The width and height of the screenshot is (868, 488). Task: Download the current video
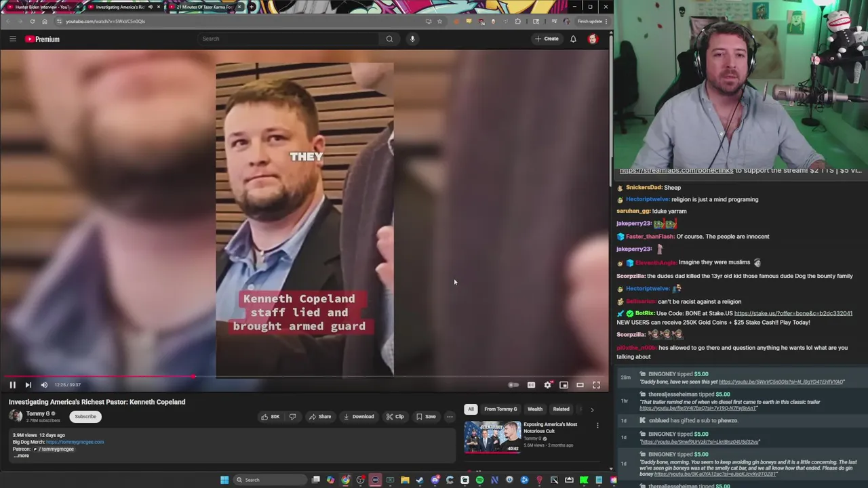(359, 417)
